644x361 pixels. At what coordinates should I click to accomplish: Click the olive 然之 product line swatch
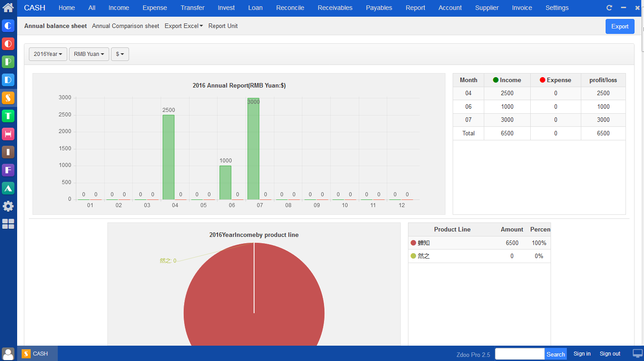(413, 256)
